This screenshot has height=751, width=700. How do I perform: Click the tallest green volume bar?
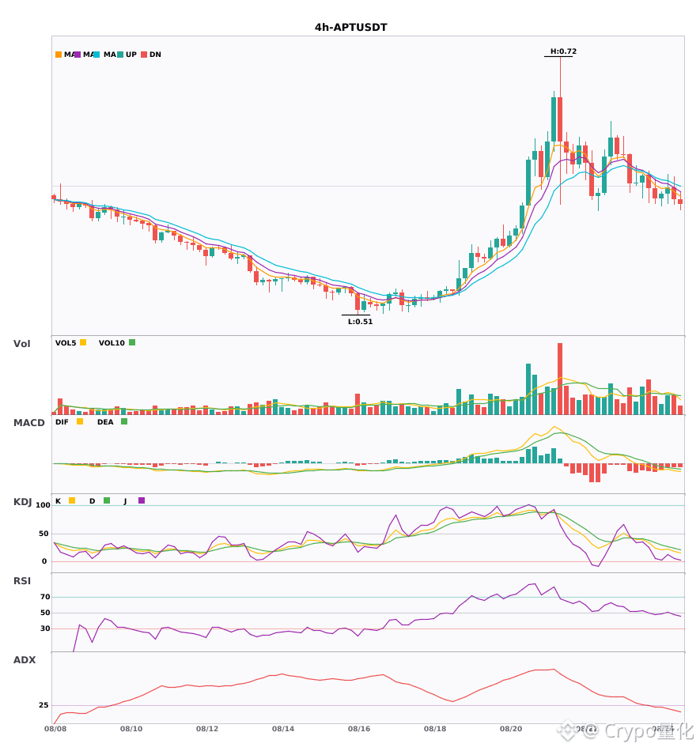coord(528,389)
